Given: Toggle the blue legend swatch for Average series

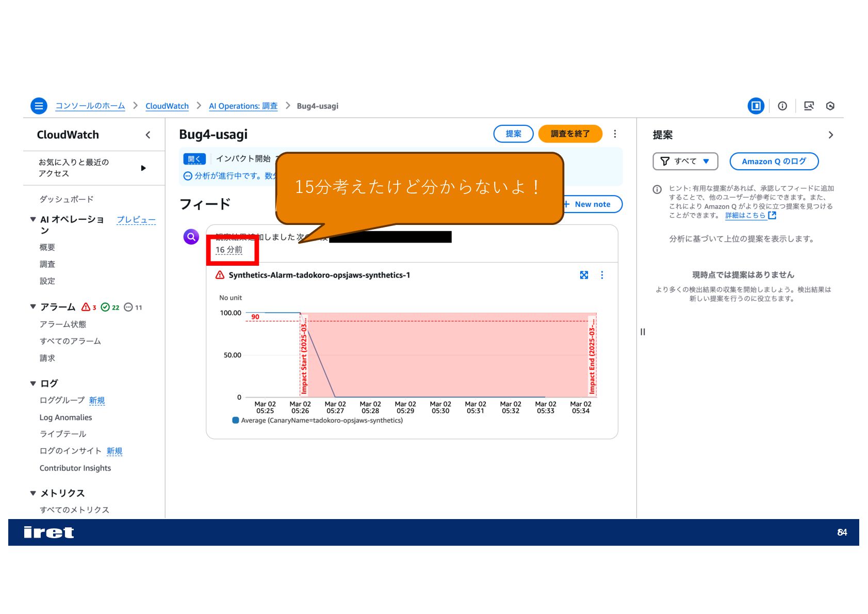Looking at the screenshot, I should [236, 421].
